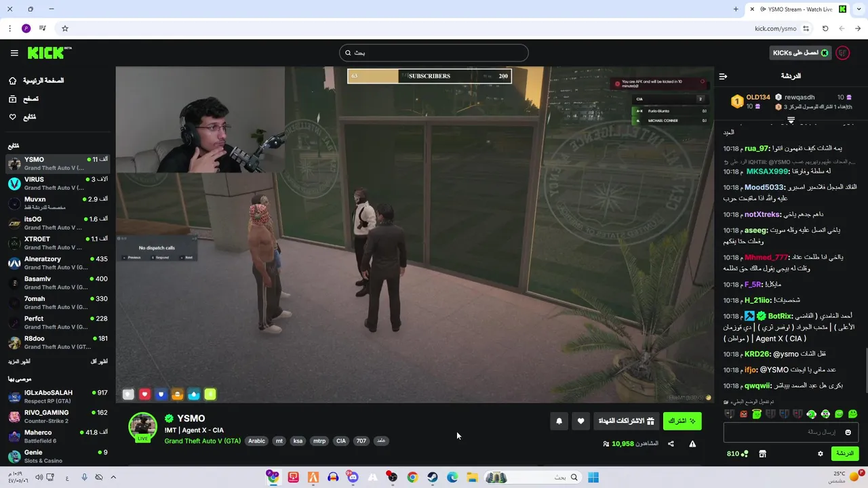Click the mtrp tag chip
Image resolution: width=868 pixels, height=488 pixels.
click(x=319, y=441)
